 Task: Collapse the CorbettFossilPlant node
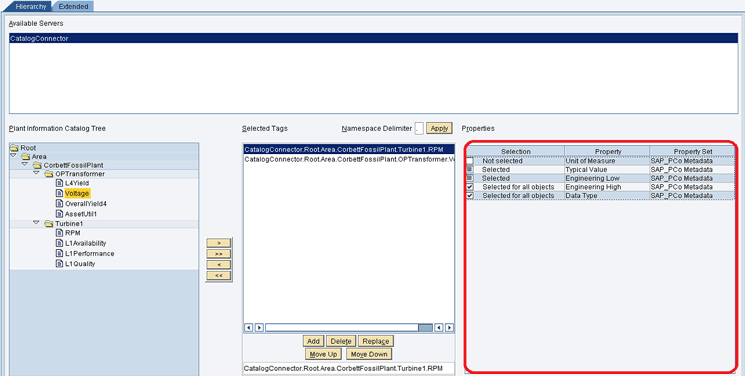(25, 164)
